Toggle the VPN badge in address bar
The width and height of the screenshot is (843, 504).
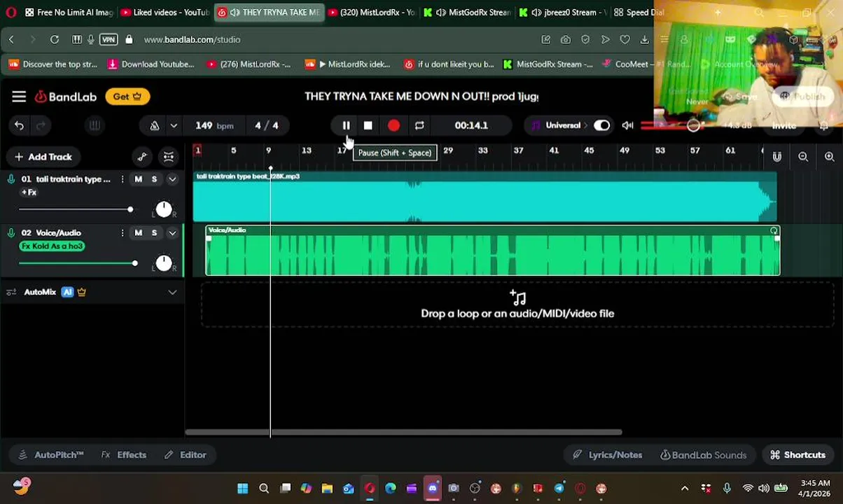tap(109, 39)
